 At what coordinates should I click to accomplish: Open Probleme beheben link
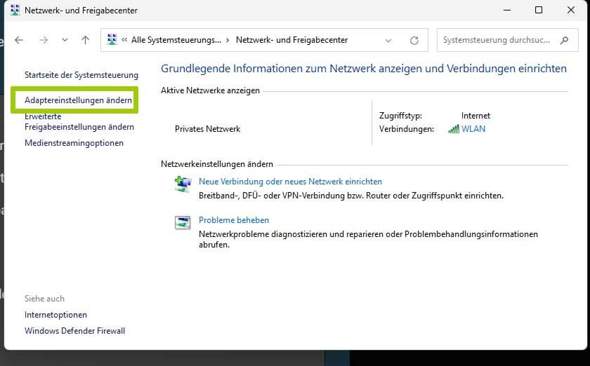(x=234, y=220)
